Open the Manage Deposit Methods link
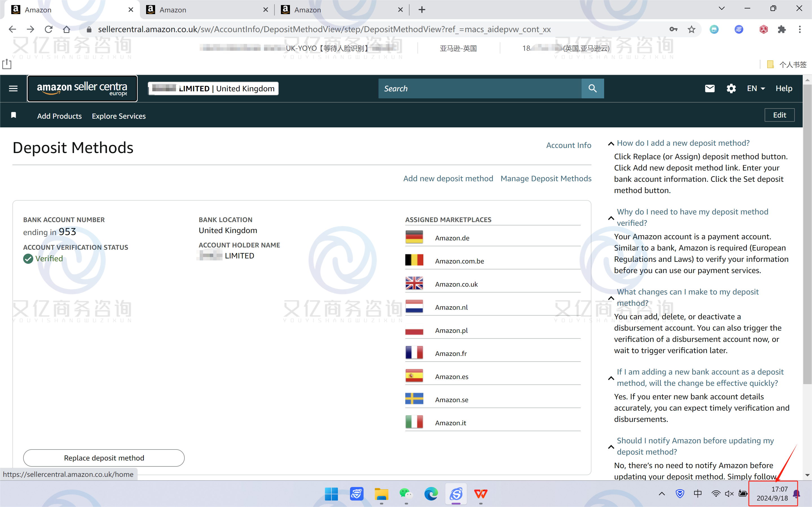 (546, 178)
